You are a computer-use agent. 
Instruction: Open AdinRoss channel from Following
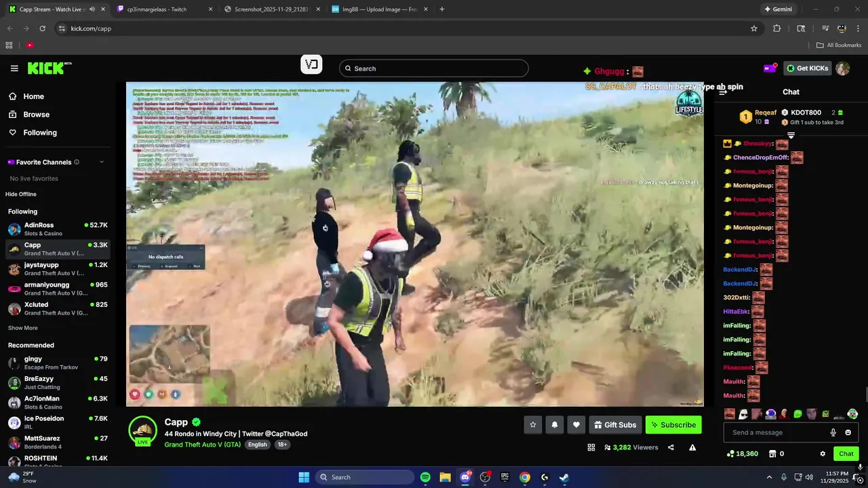coord(58,229)
